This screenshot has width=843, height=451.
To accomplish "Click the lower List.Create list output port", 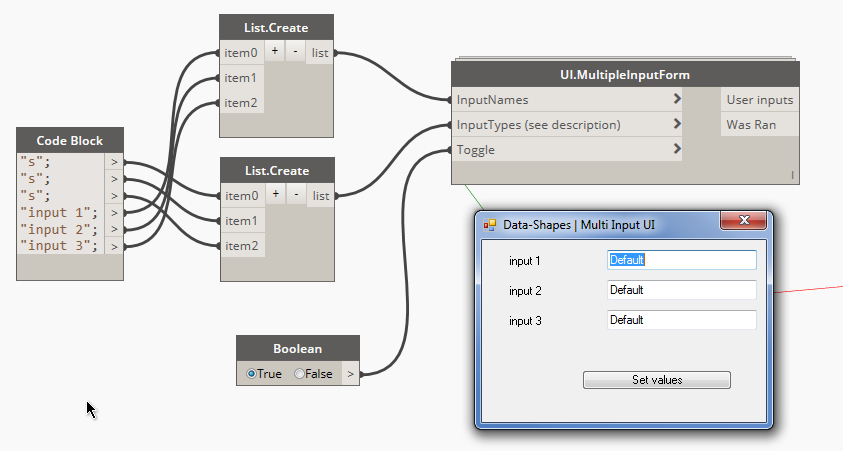I will [321, 196].
